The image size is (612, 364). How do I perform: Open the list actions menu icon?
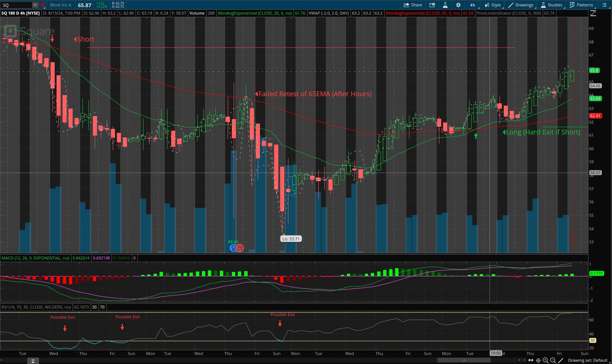[604, 5]
